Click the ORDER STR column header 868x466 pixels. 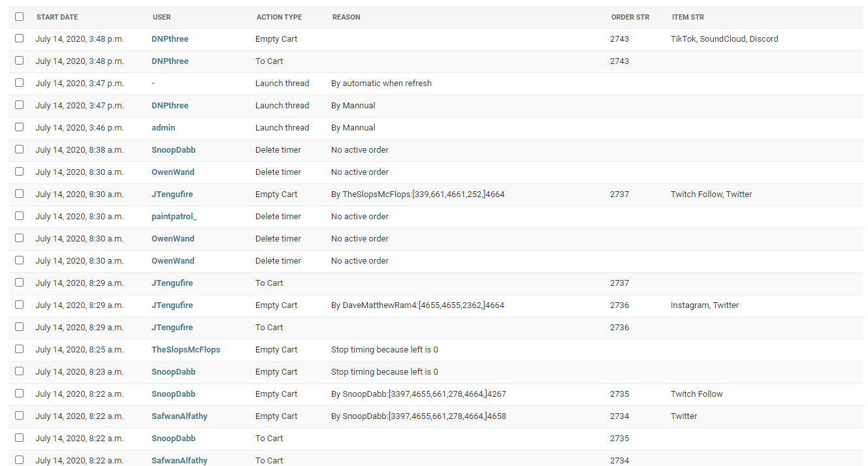coord(630,17)
